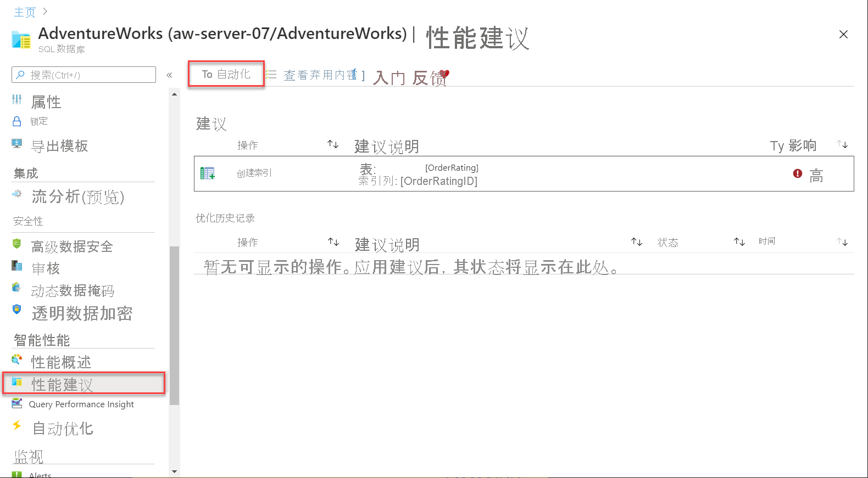Viewport: 868px width, 478px height.
Task: Collapse the sidebar with double chevron
Action: pos(170,75)
